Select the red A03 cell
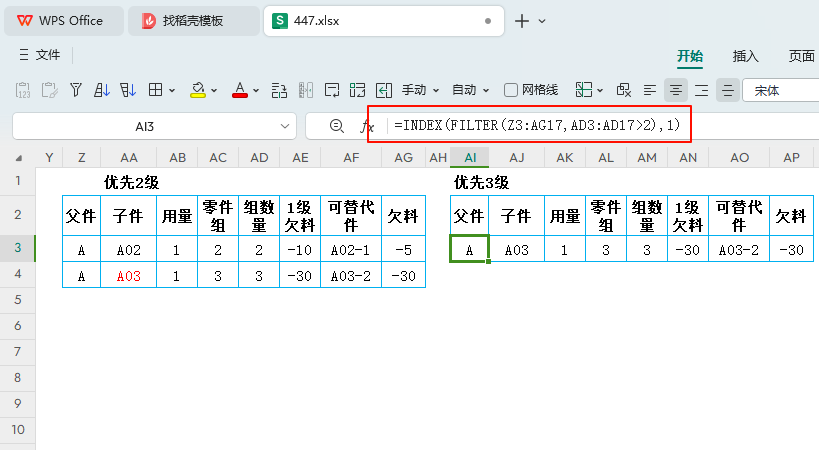Image resolution: width=819 pixels, height=450 pixels. coord(128,276)
